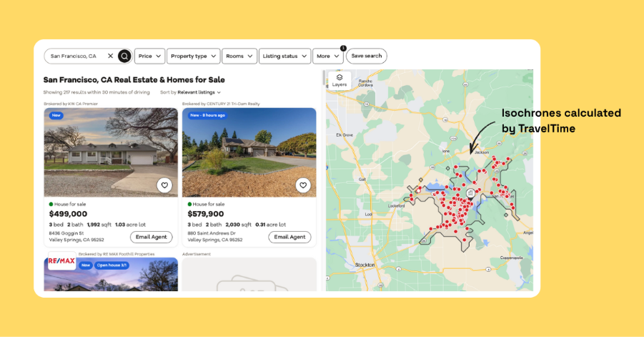Screen dimensions: 644x337
Task: Select the $499,000 price text
Action: [x=68, y=214]
